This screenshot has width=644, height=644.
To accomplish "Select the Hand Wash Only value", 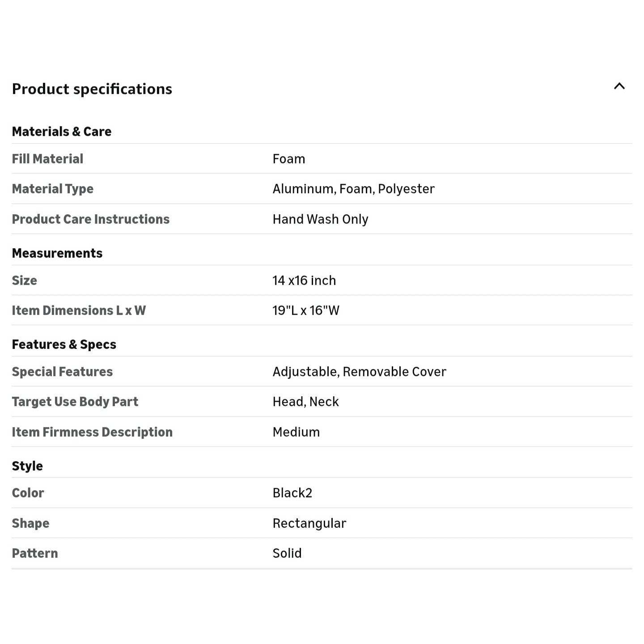I will click(x=321, y=219).
